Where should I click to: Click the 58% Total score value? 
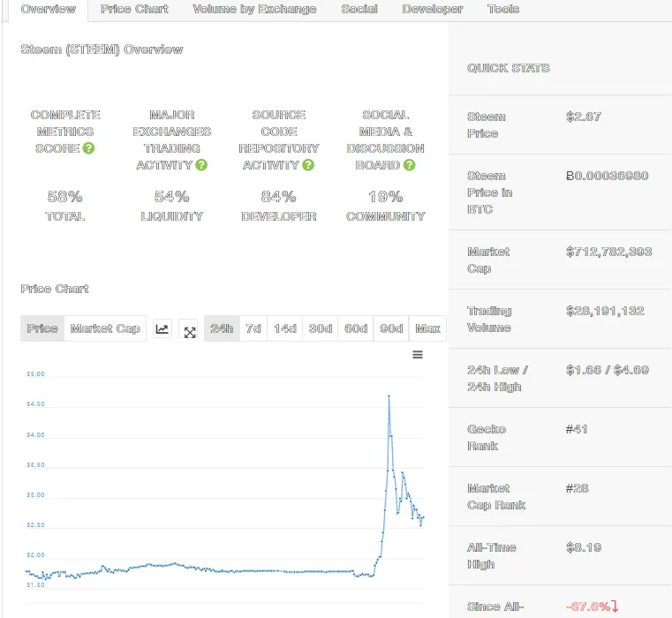64,197
